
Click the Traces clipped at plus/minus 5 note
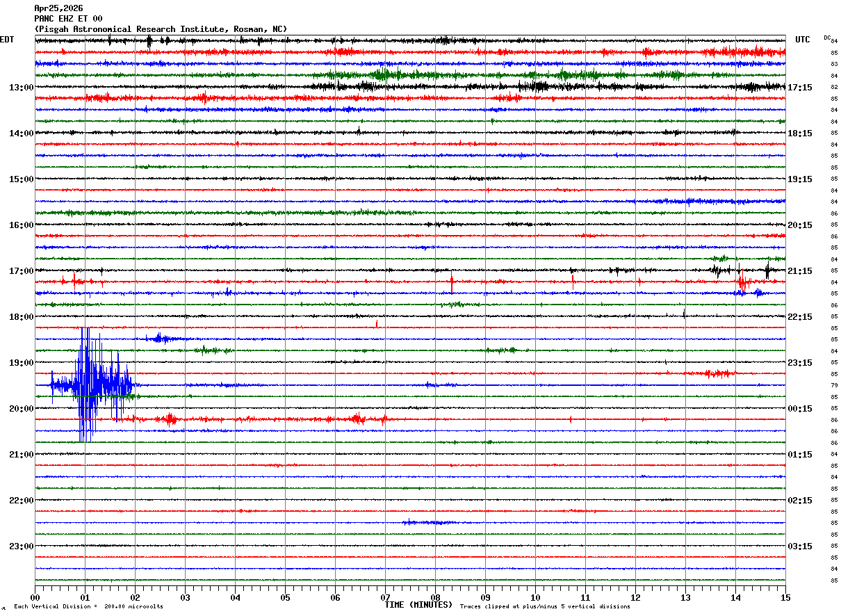click(545, 607)
